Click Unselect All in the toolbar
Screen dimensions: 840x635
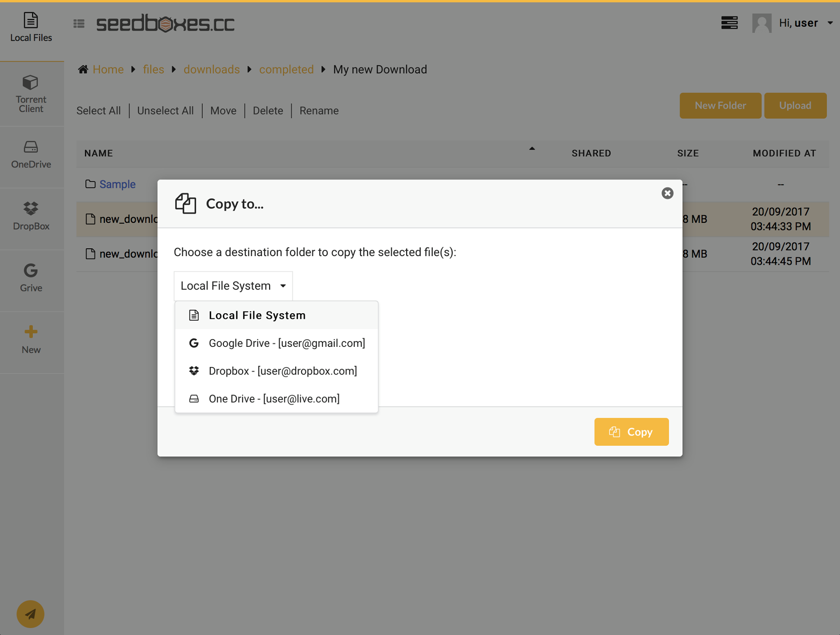tap(165, 111)
